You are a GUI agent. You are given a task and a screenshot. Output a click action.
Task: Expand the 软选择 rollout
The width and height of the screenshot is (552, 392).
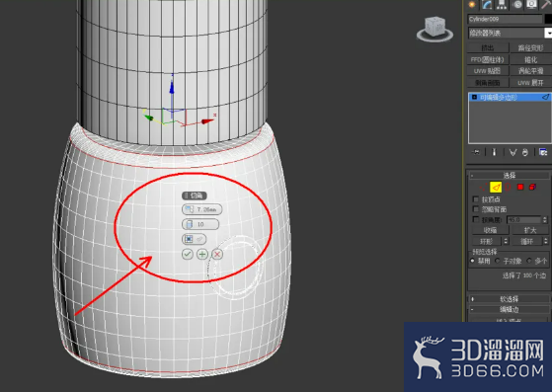point(510,299)
